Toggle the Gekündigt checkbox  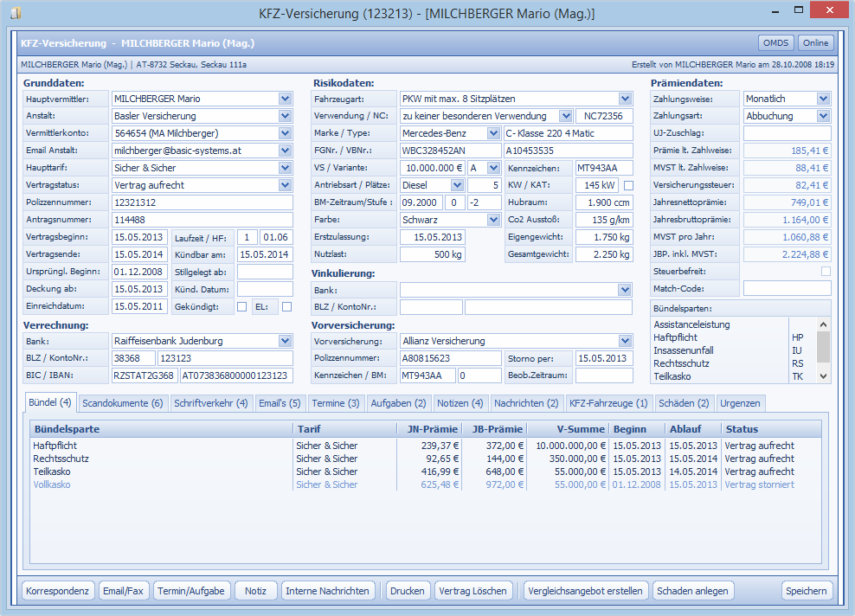pyautogui.click(x=241, y=307)
